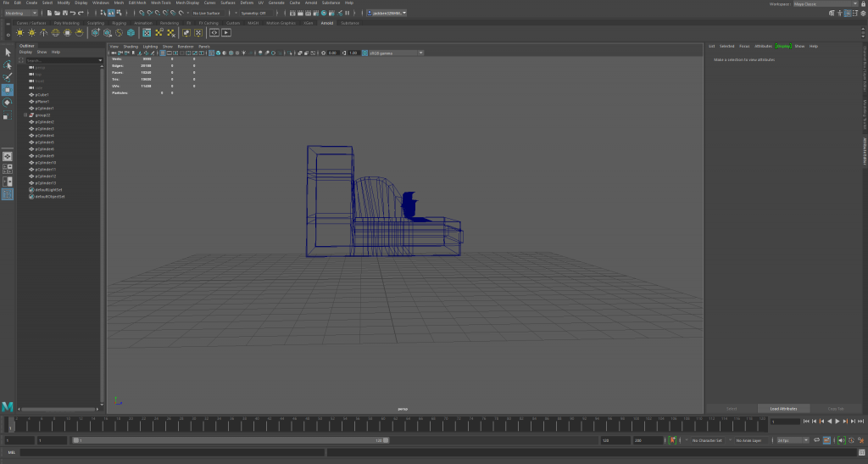Click the Scale tool icon

point(8,115)
